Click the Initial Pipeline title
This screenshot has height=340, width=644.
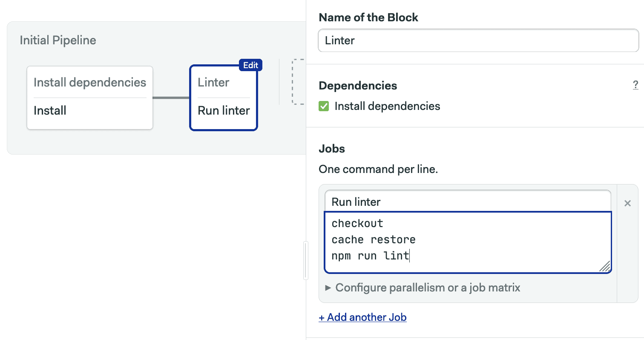[x=57, y=40]
